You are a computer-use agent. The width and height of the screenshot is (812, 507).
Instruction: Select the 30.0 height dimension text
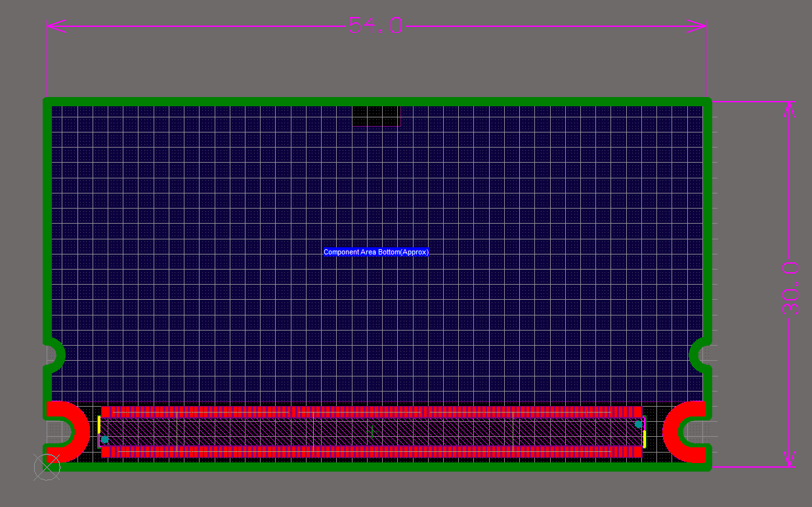(790, 288)
